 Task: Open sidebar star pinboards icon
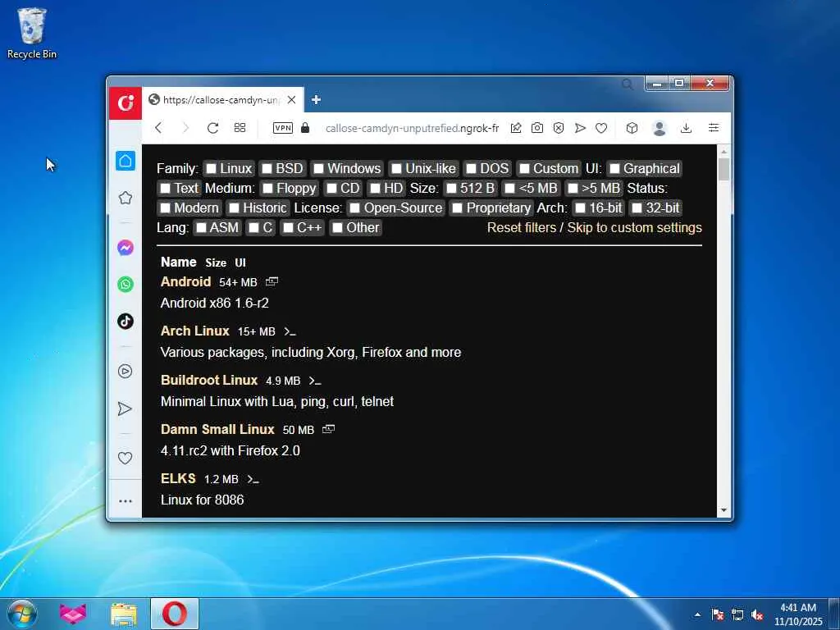(x=126, y=198)
